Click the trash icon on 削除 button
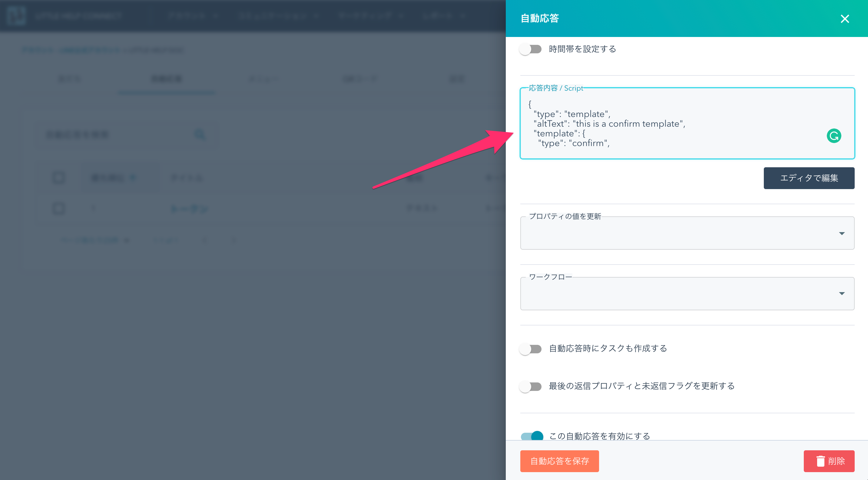This screenshot has height=480, width=868. pyautogui.click(x=820, y=461)
